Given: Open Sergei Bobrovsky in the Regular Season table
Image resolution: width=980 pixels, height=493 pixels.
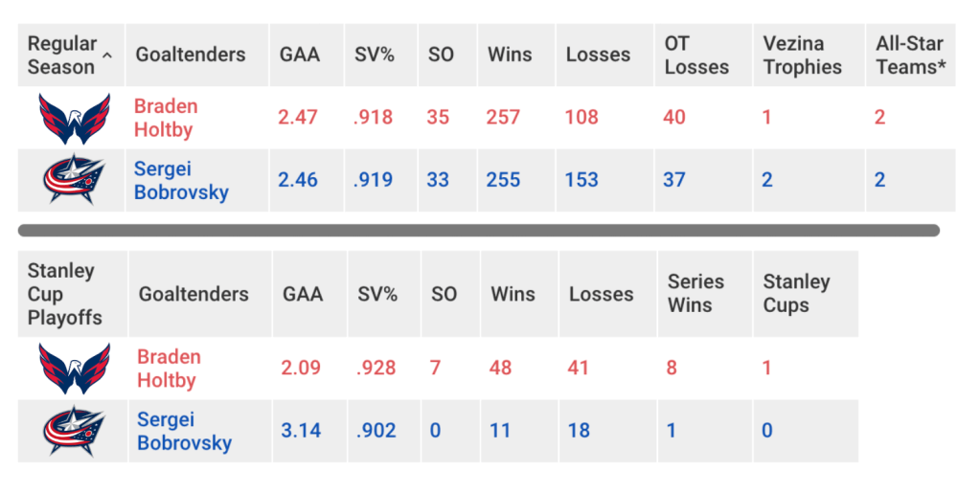Looking at the screenshot, I should [x=181, y=180].
